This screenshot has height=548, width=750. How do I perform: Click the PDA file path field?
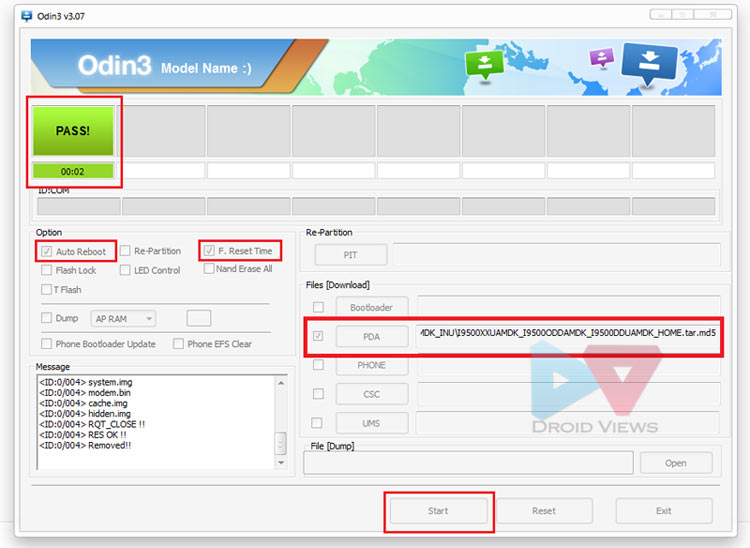(568, 336)
